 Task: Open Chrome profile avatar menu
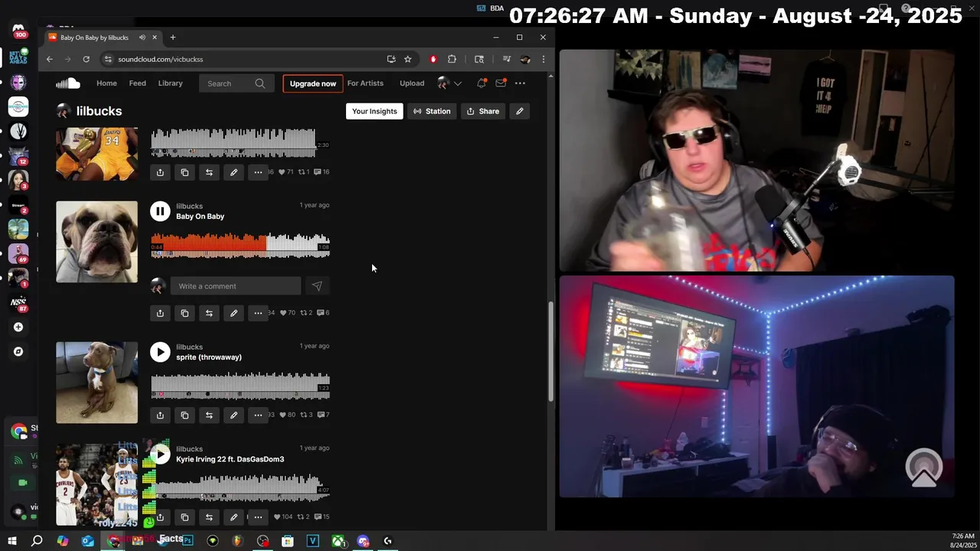click(x=525, y=59)
